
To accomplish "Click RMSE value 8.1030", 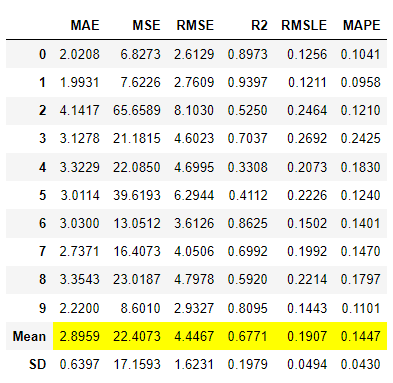I will coord(194,110).
